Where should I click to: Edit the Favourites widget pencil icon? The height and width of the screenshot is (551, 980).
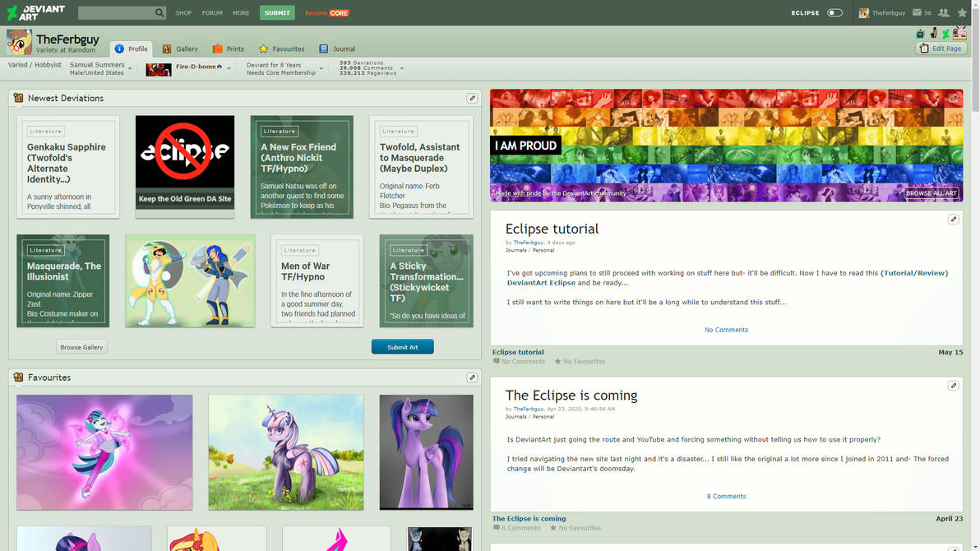coord(472,377)
